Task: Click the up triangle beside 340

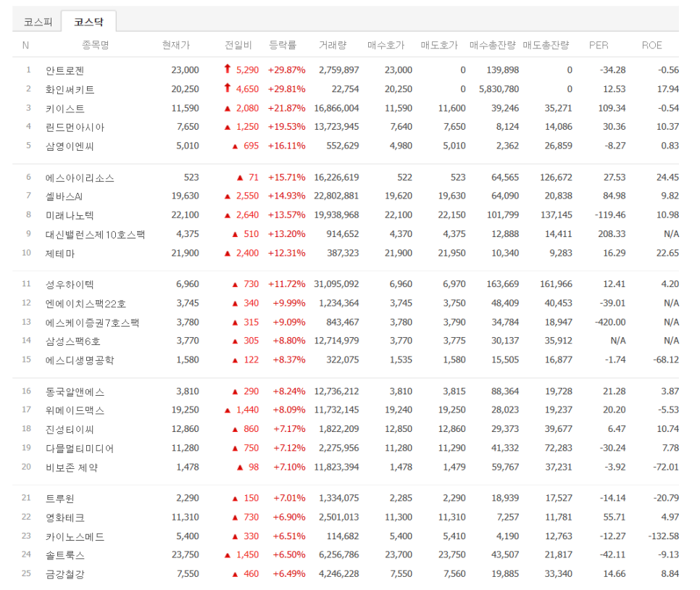Action: click(235, 304)
